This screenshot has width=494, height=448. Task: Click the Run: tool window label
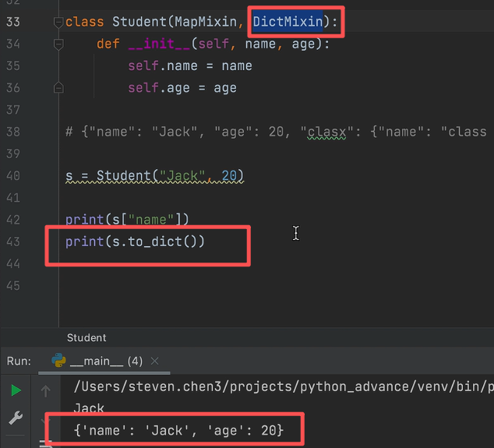tap(19, 361)
